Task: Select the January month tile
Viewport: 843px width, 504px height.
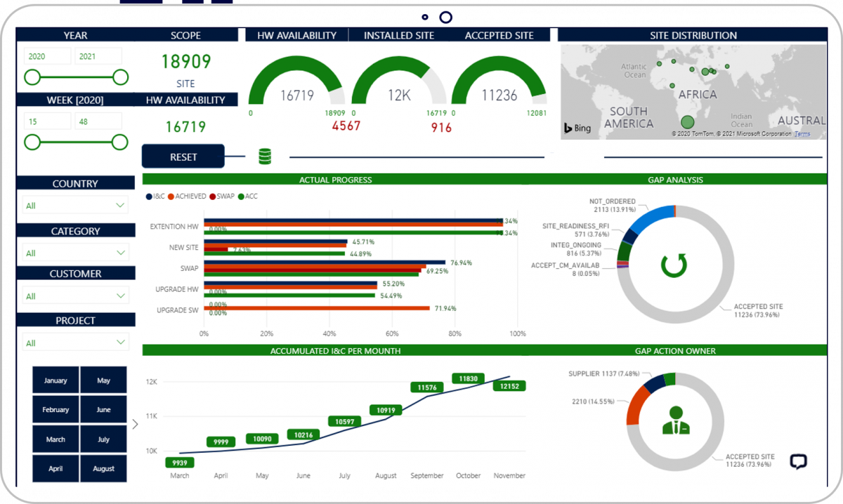Action: coord(55,380)
